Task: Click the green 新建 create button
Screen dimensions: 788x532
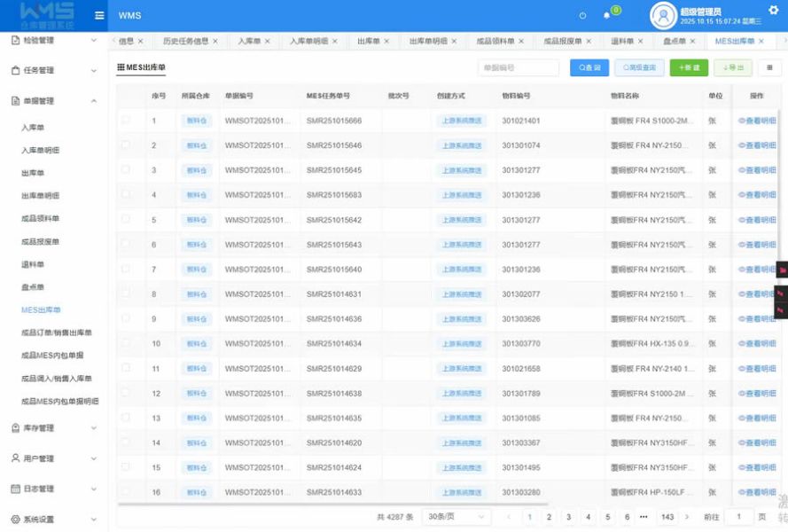Action: click(x=689, y=67)
